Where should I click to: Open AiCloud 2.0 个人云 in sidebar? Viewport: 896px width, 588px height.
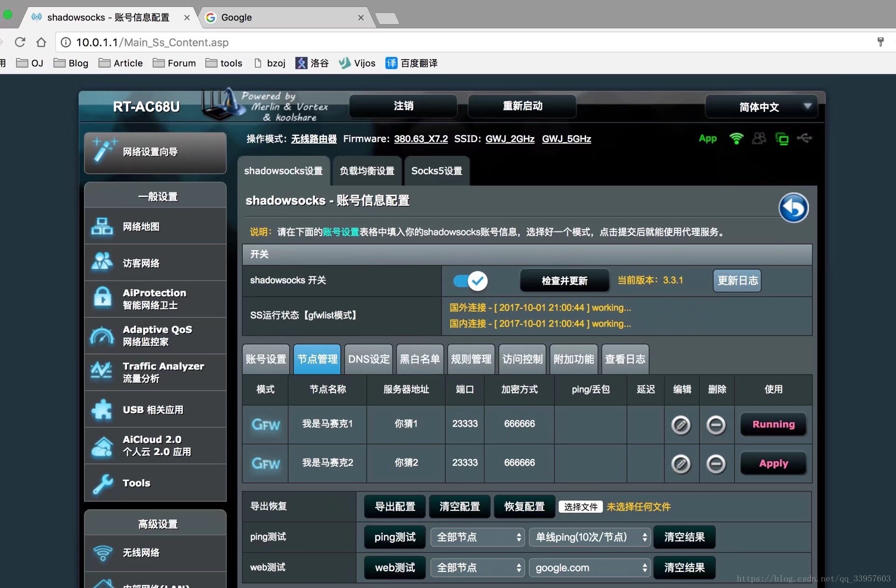pos(155,446)
